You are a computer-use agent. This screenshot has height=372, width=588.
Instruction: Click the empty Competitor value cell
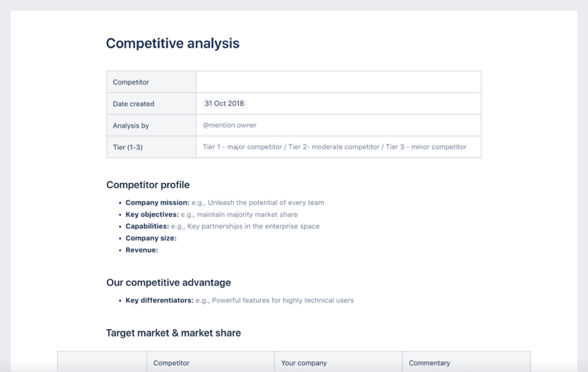coord(338,82)
